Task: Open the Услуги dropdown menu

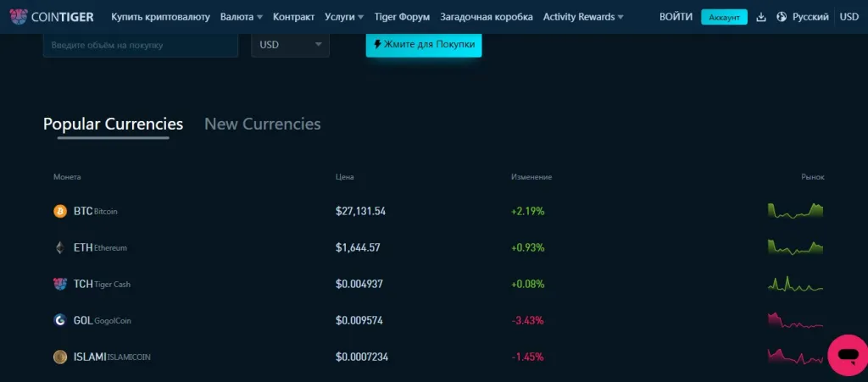Action: click(344, 17)
